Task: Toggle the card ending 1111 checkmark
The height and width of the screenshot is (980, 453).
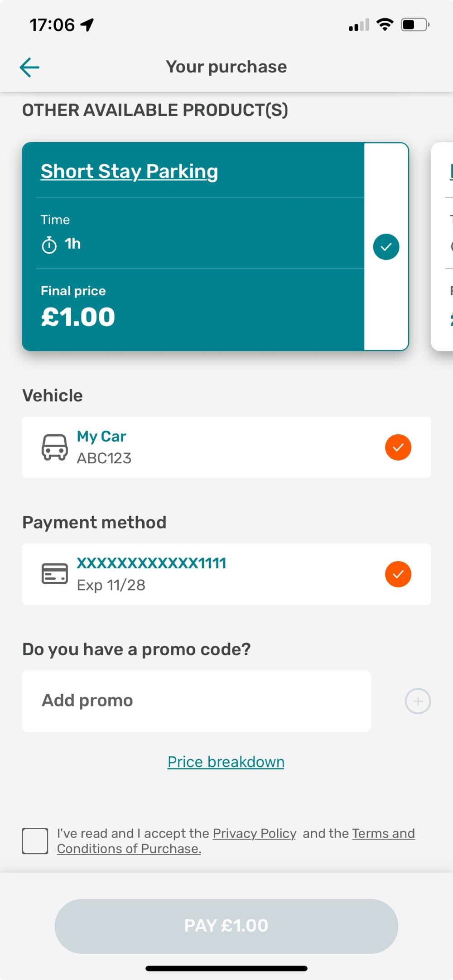Action: 398,574
